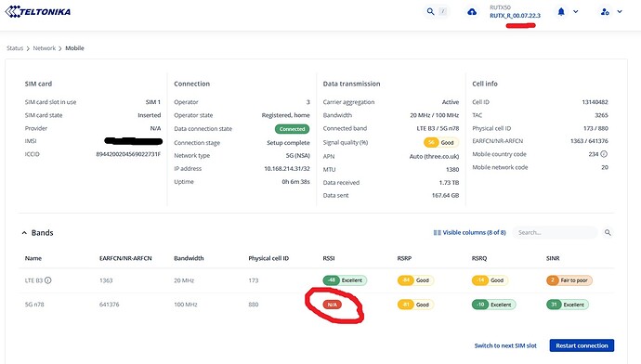The width and height of the screenshot is (641, 364).
Task: Click the Restart connection button
Action: click(x=582, y=345)
